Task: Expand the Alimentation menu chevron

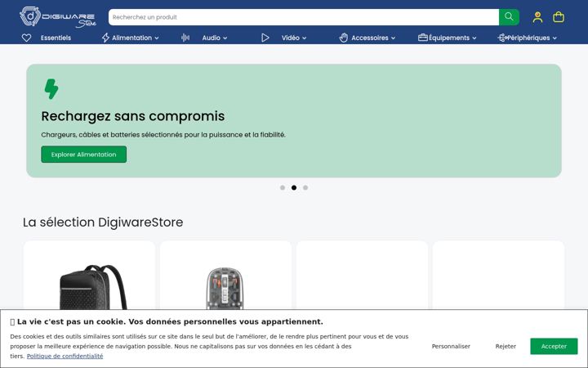Action: (x=157, y=38)
